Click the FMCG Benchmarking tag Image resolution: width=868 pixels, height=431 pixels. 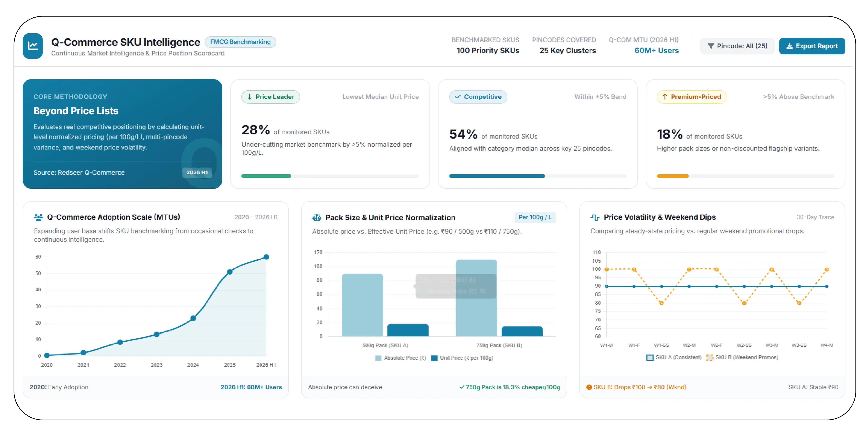tap(240, 42)
